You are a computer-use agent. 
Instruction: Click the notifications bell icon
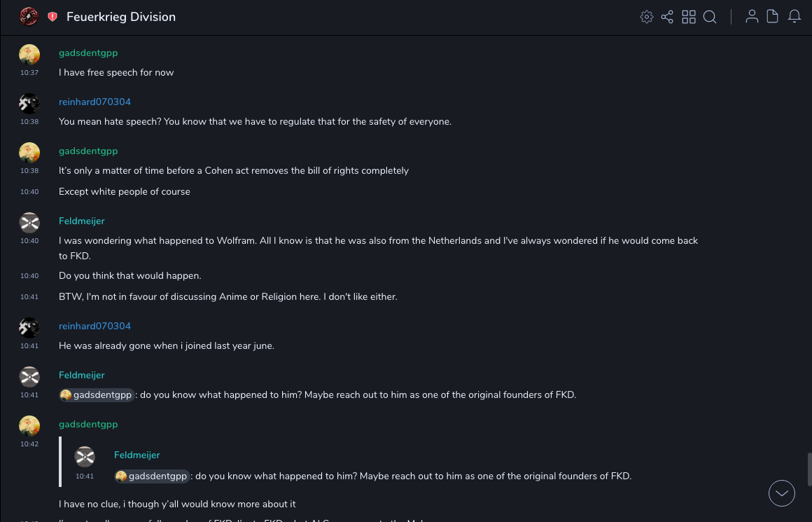pos(794,17)
